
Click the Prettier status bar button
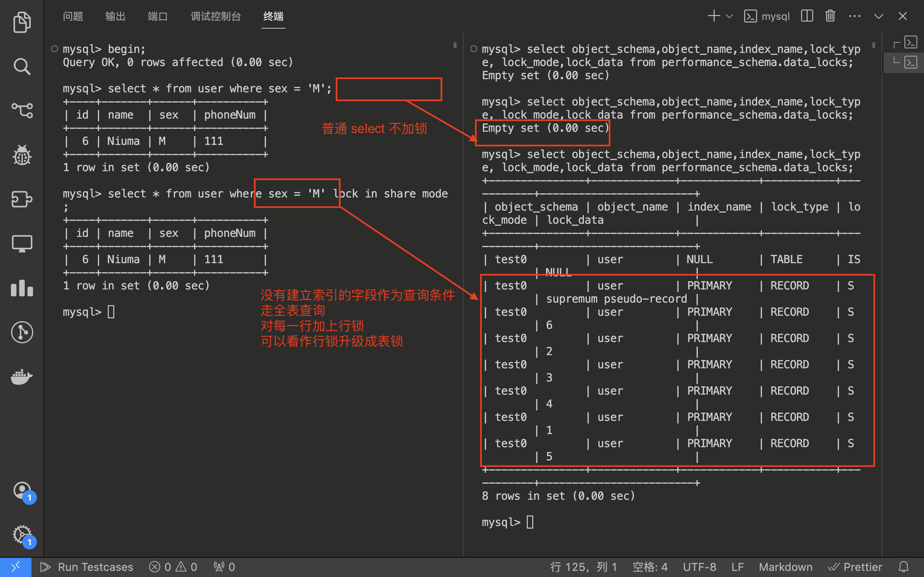pyautogui.click(x=855, y=567)
